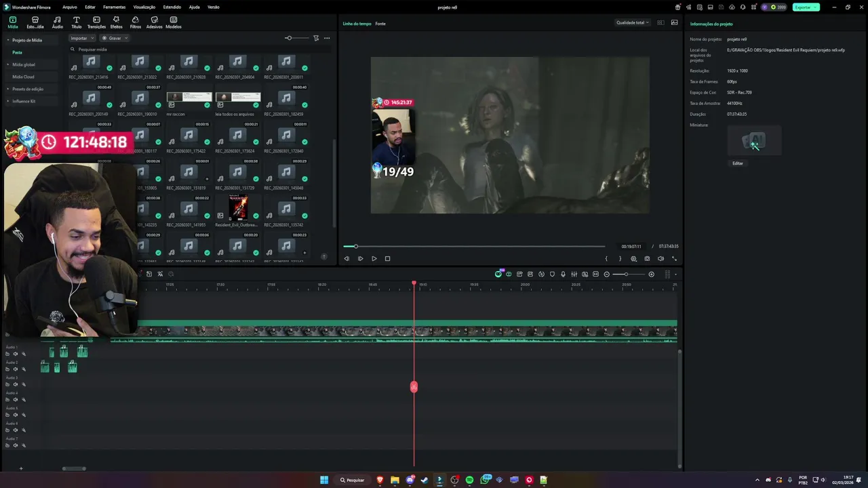The height and width of the screenshot is (488, 868).
Task: Expand the Presets de edição section
Action: pos(8,89)
